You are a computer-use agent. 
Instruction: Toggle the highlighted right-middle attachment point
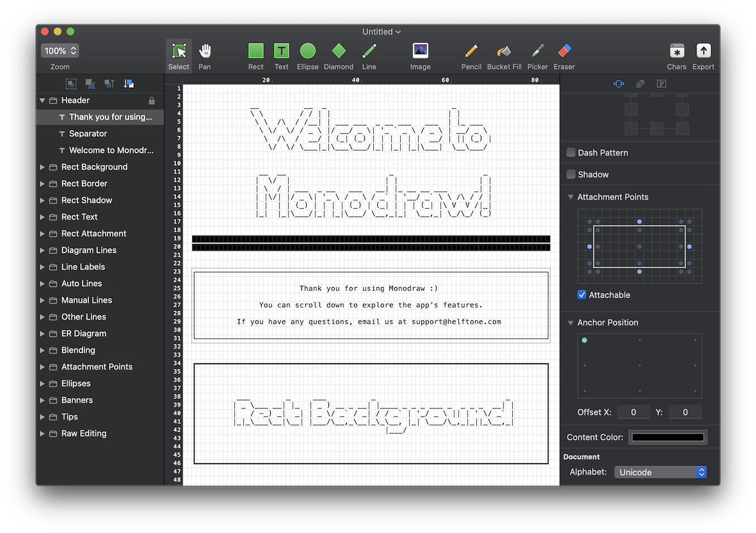tap(689, 247)
